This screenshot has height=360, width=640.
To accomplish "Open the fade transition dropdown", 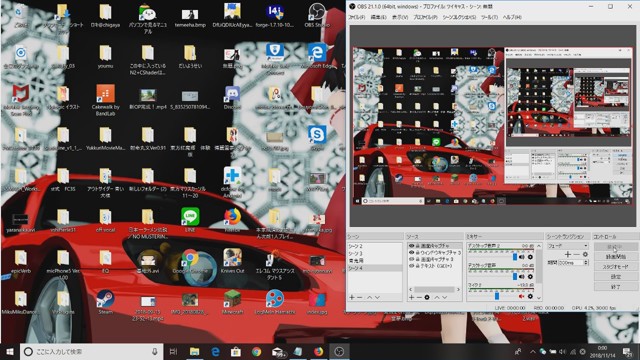I will (567, 246).
